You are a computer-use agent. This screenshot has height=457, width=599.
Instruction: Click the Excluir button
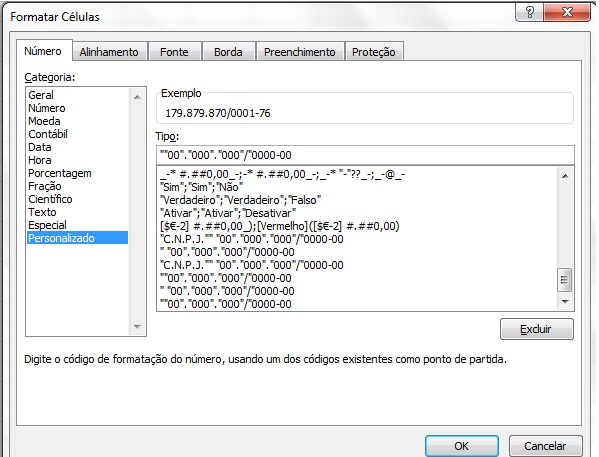pyautogui.click(x=536, y=329)
